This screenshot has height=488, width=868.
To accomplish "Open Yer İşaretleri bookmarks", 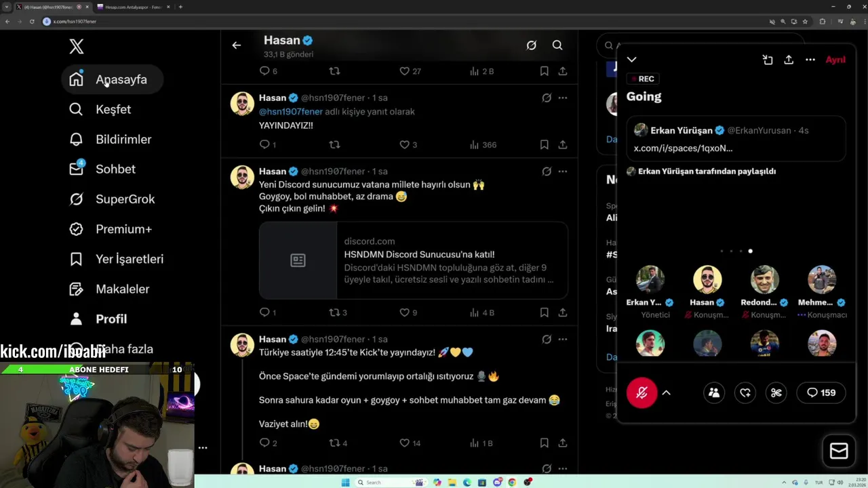I will click(117, 259).
